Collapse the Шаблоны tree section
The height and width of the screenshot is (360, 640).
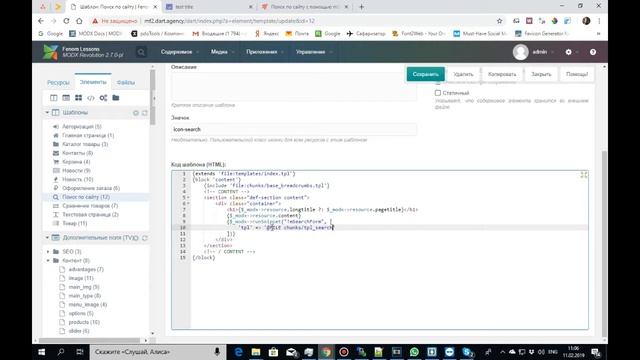[x=47, y=113]
